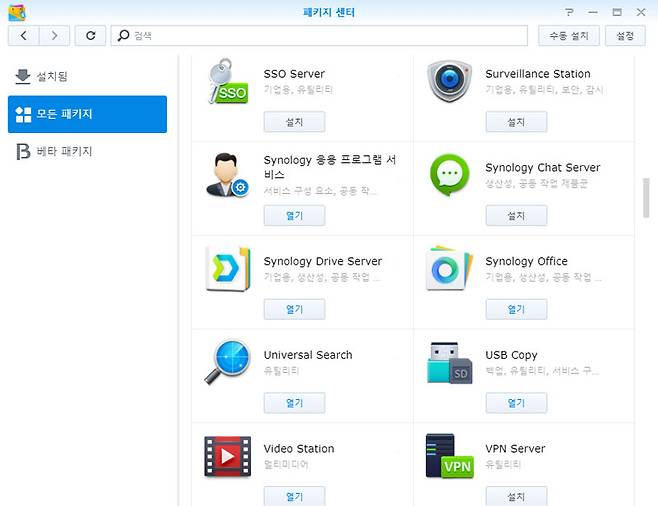Open 설정 settings button
The image size is (658, 506).
[x=625, y=36]
